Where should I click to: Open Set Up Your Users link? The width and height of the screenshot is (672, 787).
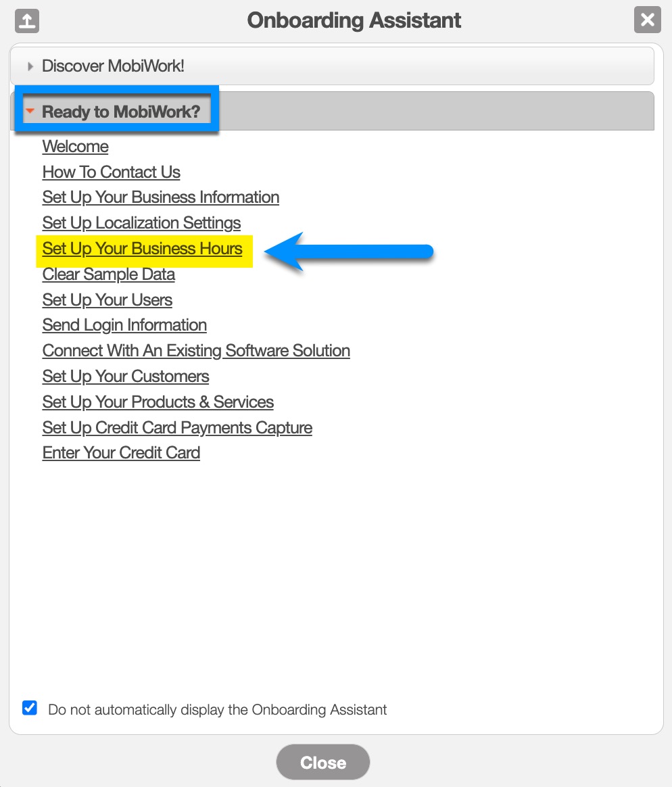[x=107, y=300]
